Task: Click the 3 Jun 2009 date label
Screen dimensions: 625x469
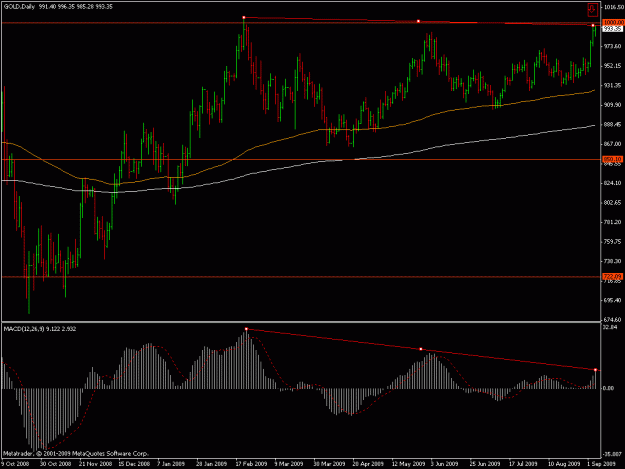Action: click(x=444, y=464)
